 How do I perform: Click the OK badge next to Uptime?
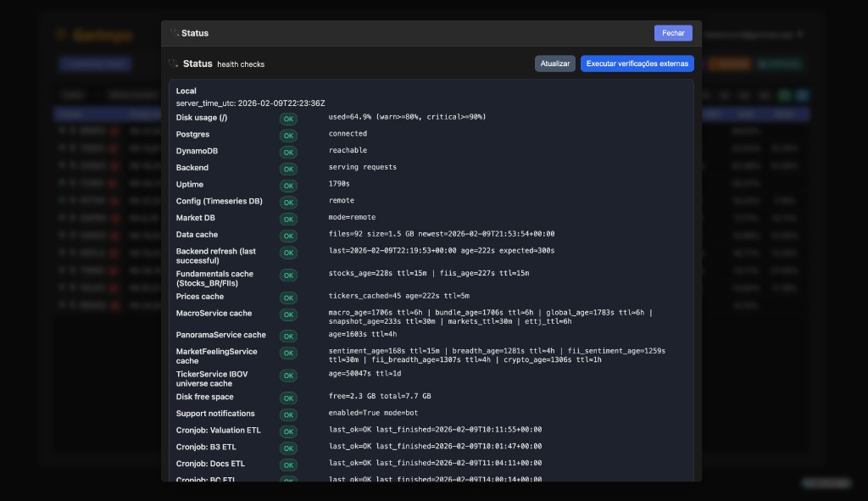click(x=289, y=186)
